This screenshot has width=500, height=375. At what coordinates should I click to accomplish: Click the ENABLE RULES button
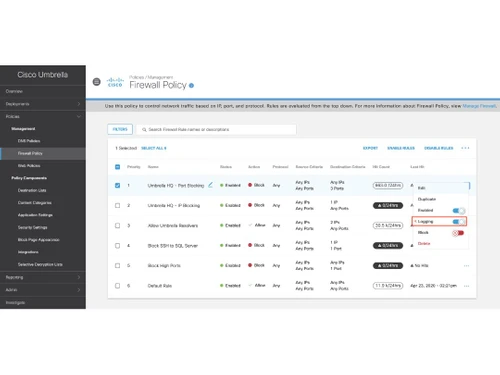click(401, 148)
